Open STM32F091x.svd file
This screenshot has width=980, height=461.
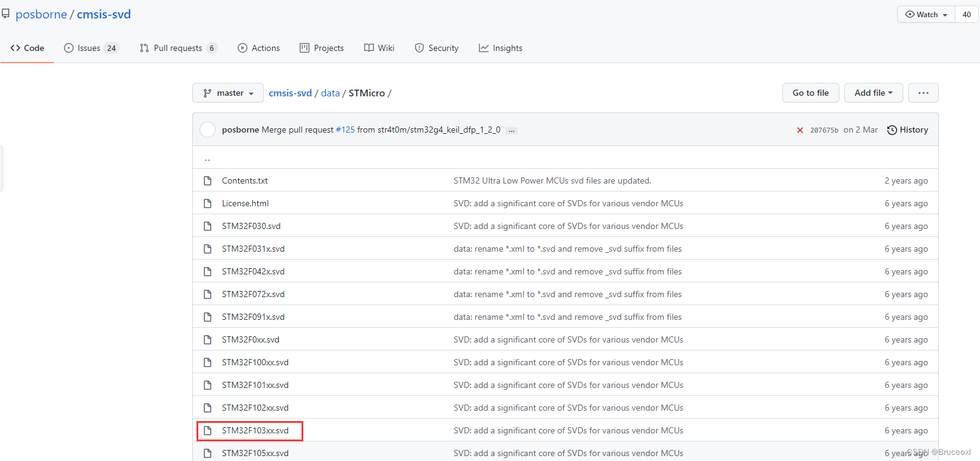[x=254, y=317]
